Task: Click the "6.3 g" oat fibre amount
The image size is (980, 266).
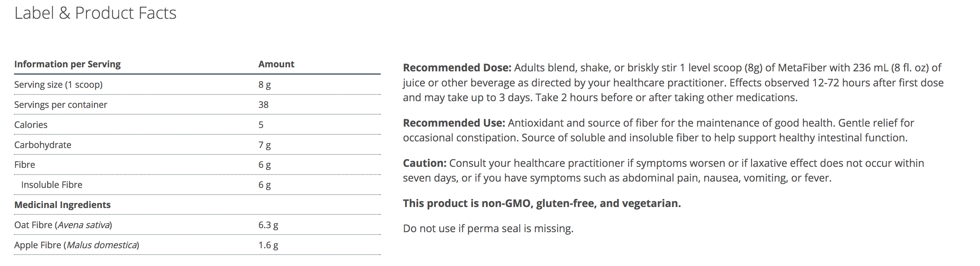Action: 268,225
